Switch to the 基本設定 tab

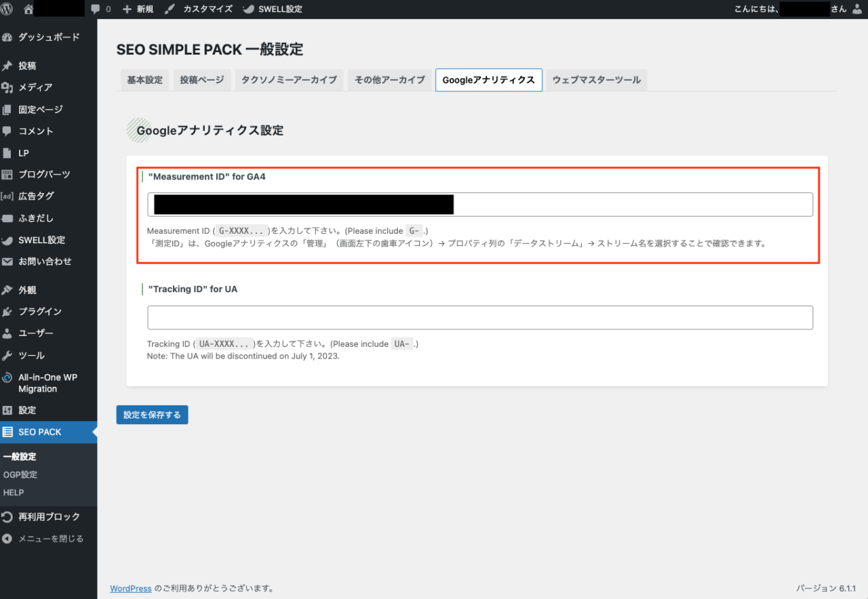click(x=144, y=80)
